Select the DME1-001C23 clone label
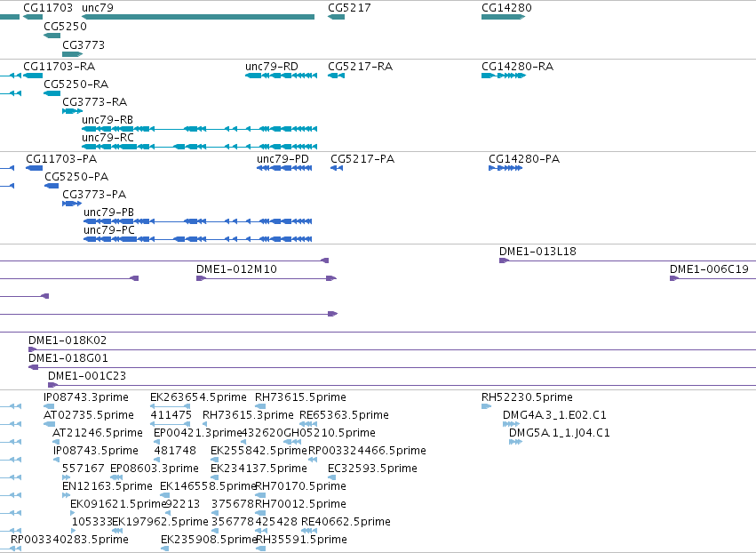Viewport: 756px width, 553px height. 87,376
